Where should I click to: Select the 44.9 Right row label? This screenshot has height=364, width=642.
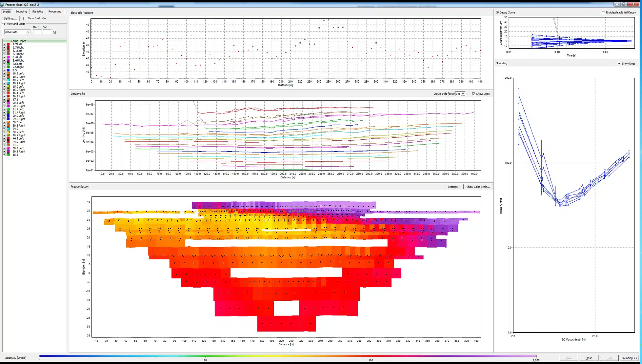click(19, 142)
